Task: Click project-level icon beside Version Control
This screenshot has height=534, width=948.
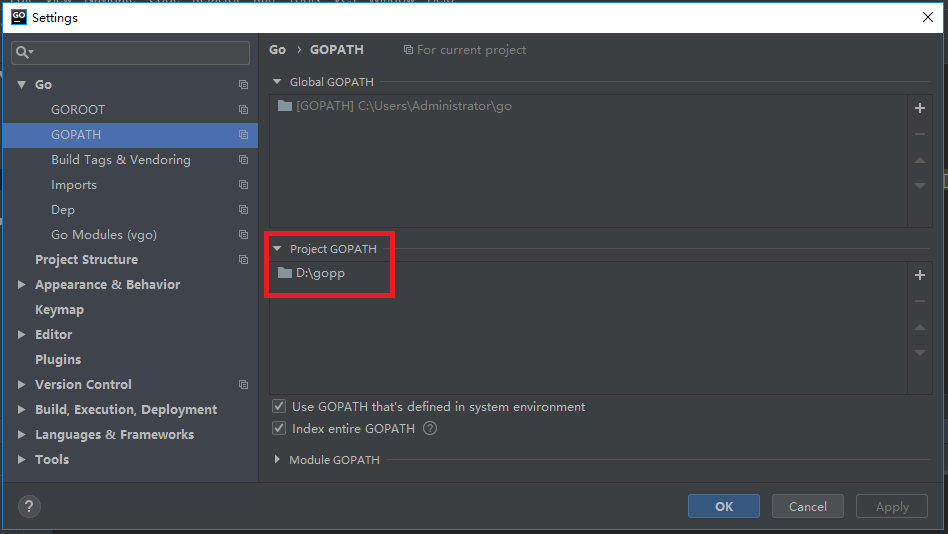Action: pos(243,385)
